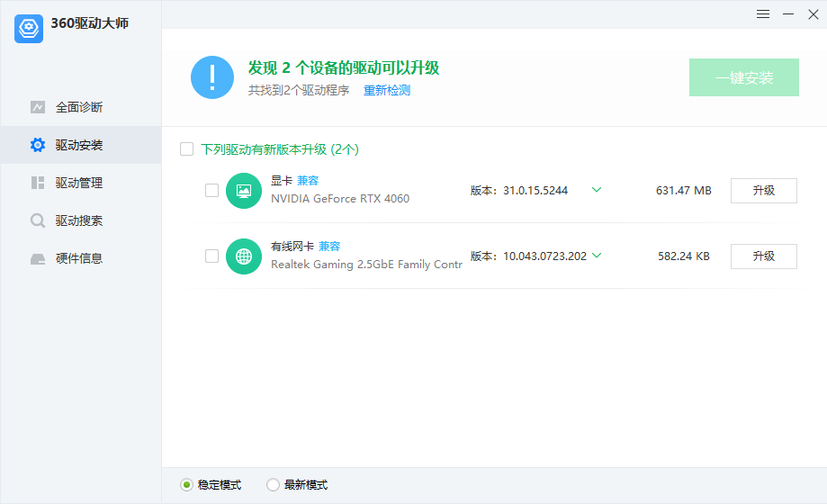Click the text NVIDIA GeForce RTX 4060
This screenshot has height=504, width=827.
pos(340,198)
